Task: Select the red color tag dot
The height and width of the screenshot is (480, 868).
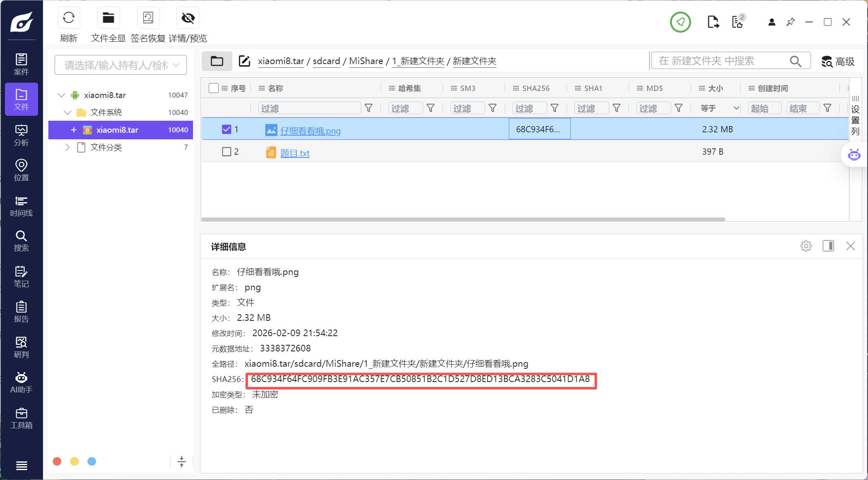Action: tap(57, 461)
